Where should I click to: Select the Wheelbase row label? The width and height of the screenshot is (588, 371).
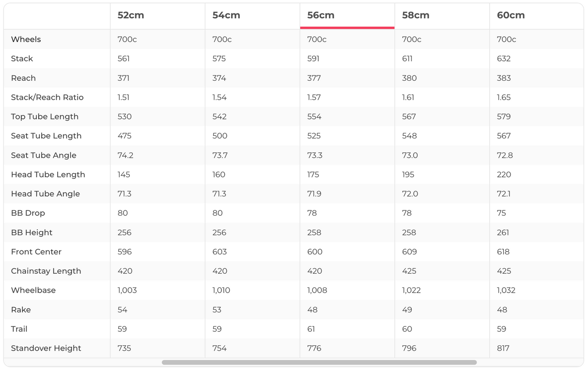click(33, 290)
